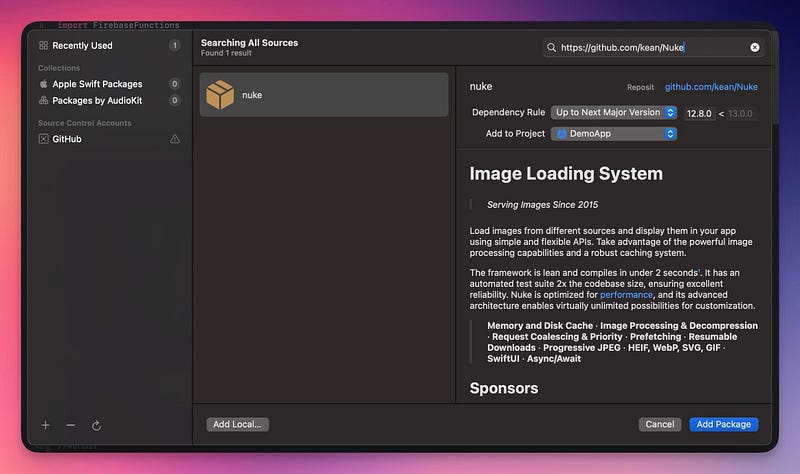The height and width of the screenshot is (474, 800).
Task: Click the Packages by AudioKit count badge
Action: tap(174, 101)
